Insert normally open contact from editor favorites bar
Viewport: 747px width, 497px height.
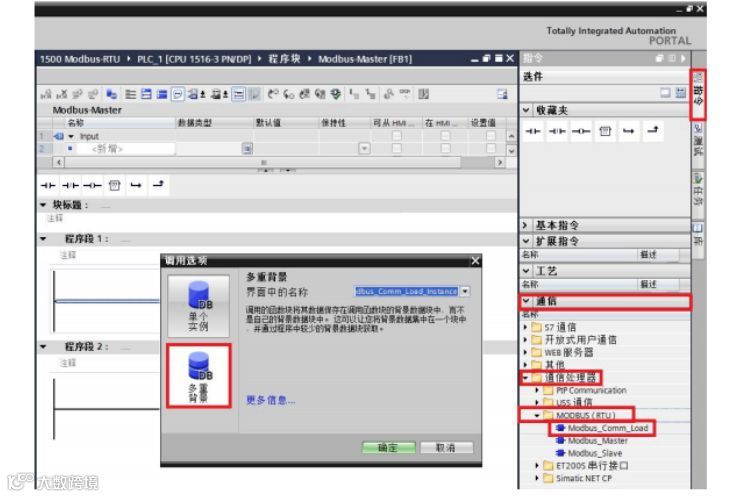(48, 185)
